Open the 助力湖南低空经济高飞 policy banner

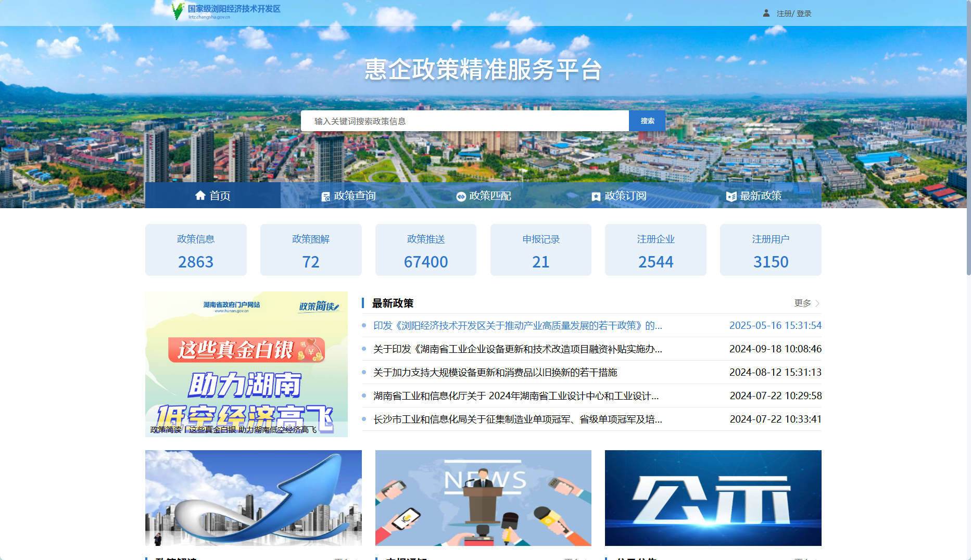pos(247,364)
